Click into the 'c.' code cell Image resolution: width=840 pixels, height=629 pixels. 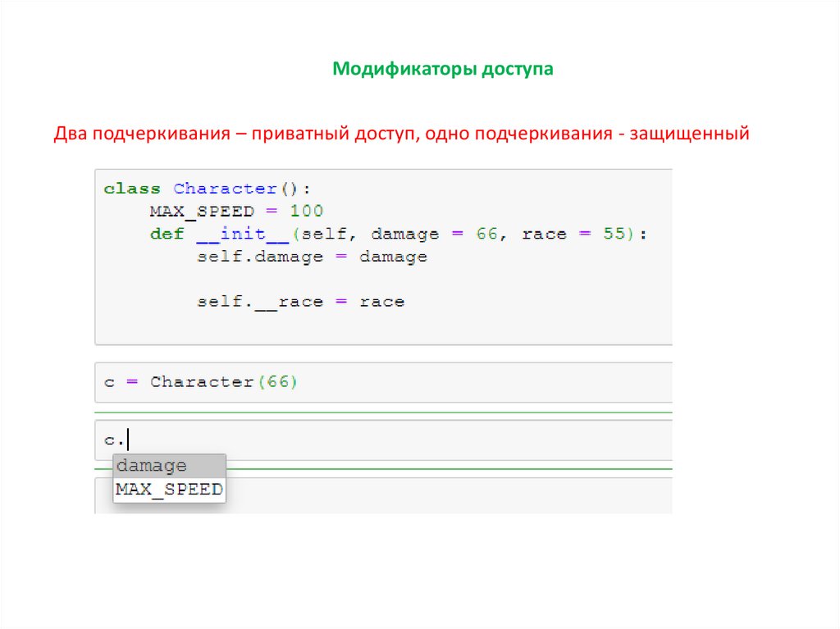pos(384,440)
